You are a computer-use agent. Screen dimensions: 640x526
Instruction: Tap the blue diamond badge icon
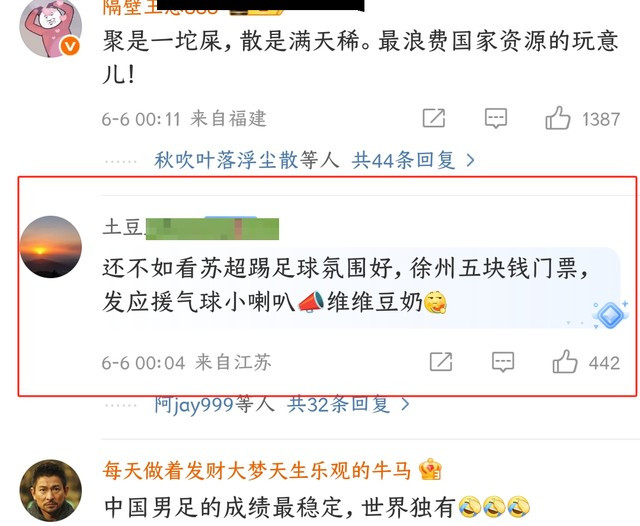pos(610,315)
